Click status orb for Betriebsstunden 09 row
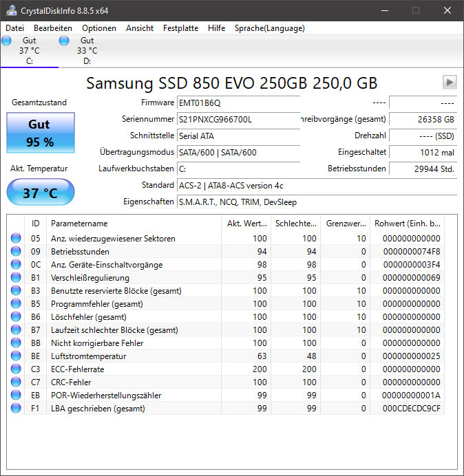The width and height of the screenshot is (464, 476). [16, 251]
